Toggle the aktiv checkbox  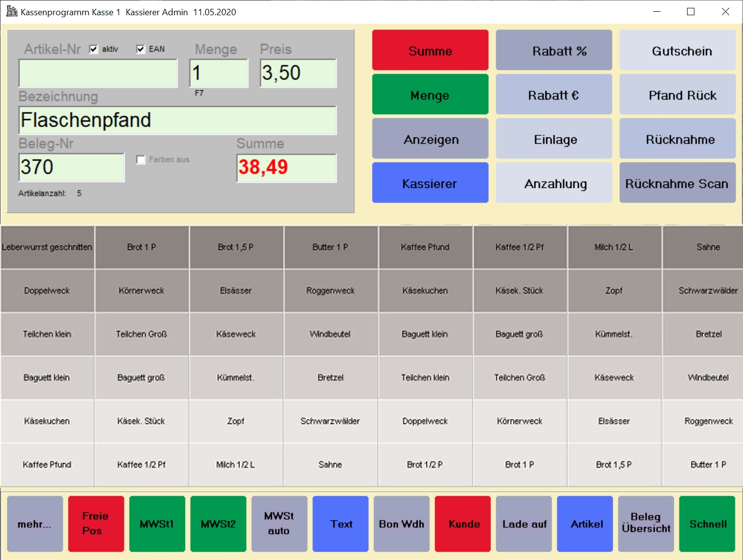tap(94, 49)
